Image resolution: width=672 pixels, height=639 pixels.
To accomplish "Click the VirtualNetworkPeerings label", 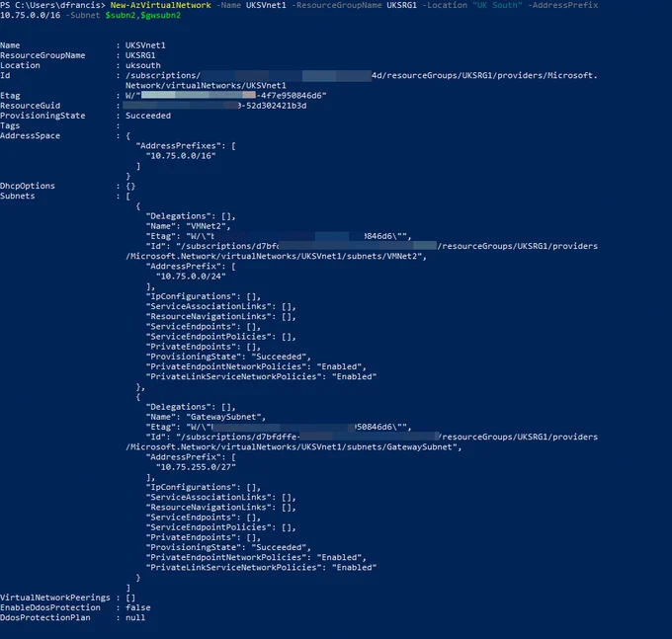I will [55, 598].
